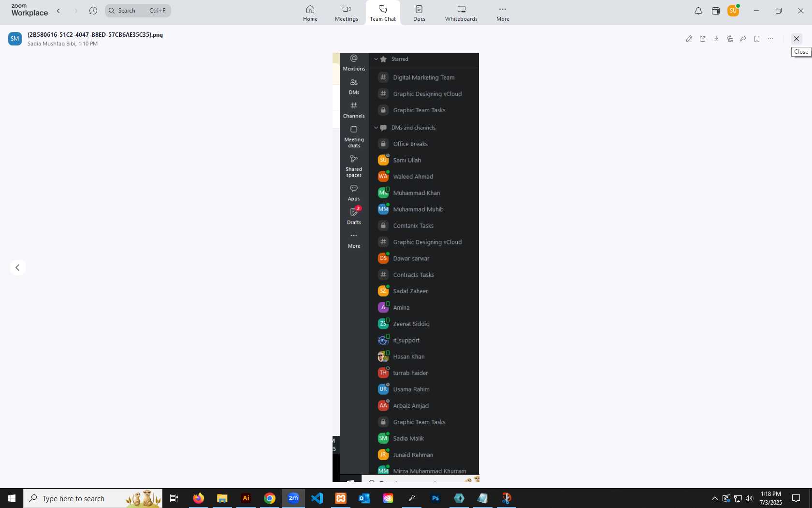The width and height of the screenshot is (812, 508).
Task: Show hidden system tray icons
Action: (714, 498)
